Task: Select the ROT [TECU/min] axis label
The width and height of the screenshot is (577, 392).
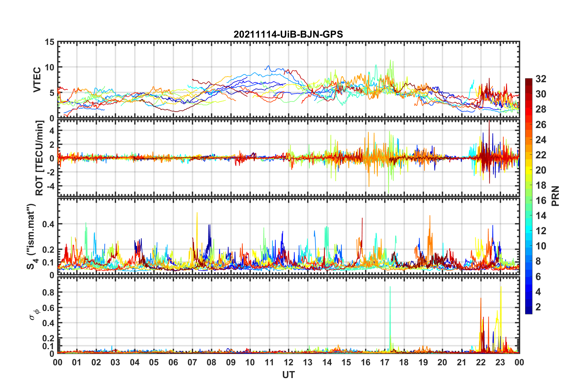Action: [x=39, y=158]
